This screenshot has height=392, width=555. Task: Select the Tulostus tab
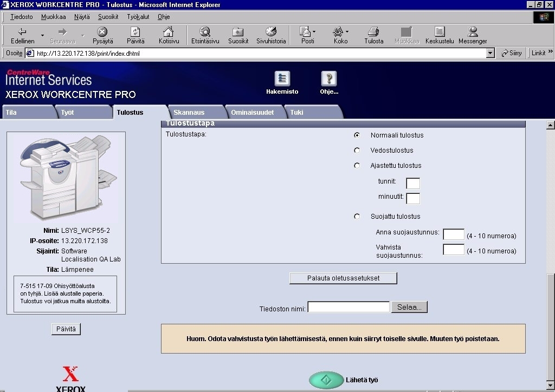click(140, 113)
